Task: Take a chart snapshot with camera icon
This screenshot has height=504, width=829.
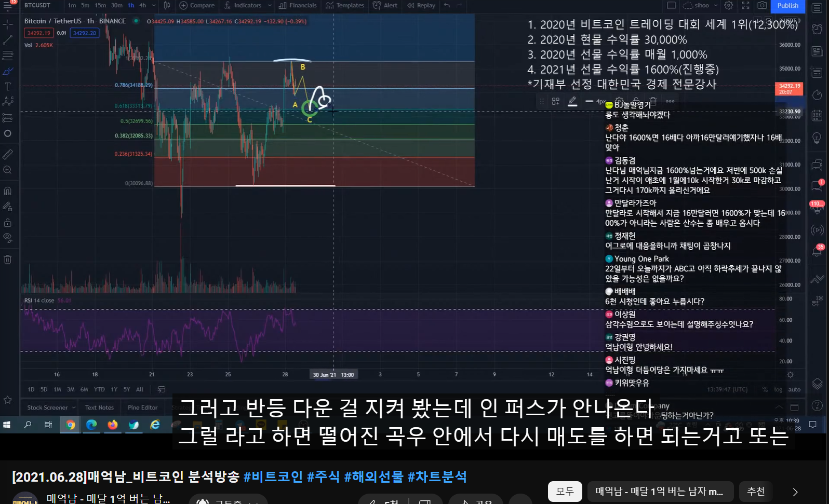Action: coord(762,5)
